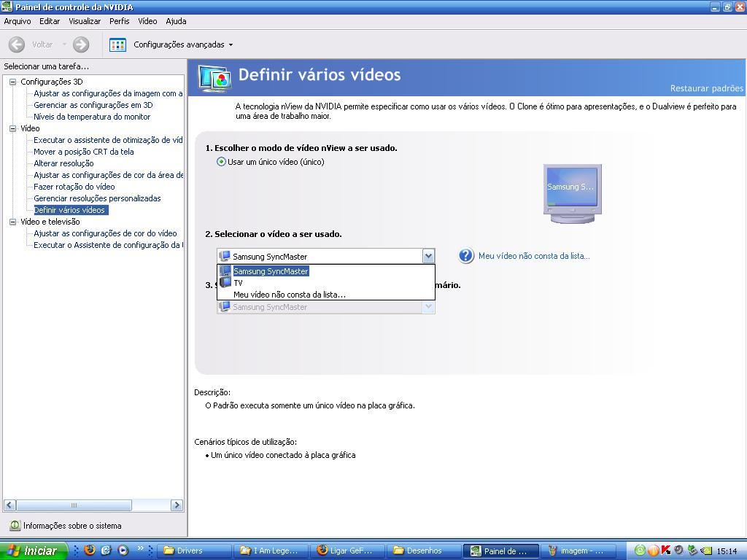
Task: Select Gerenciar as configurações em 3D
Action: tap(93, 105)
